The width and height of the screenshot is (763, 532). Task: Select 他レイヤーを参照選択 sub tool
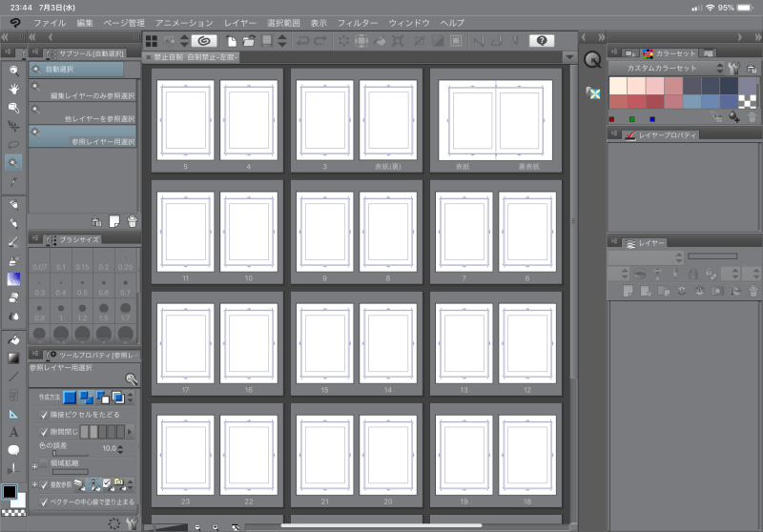coord(82,113)
